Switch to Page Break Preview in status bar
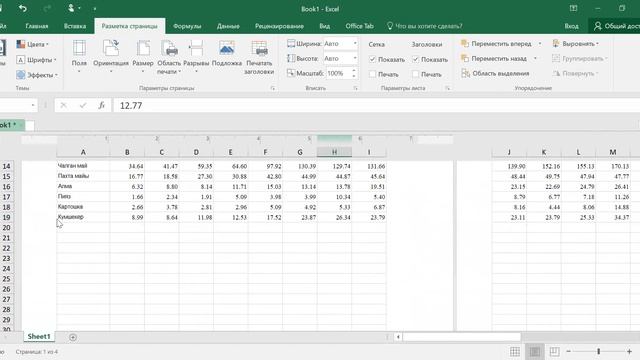The width and height of the screenshot is (640, 360). [x=554, y=351]
